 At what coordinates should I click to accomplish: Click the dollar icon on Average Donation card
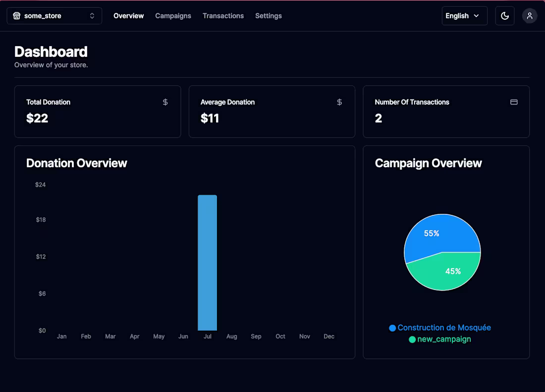click(x=339, y=102)
